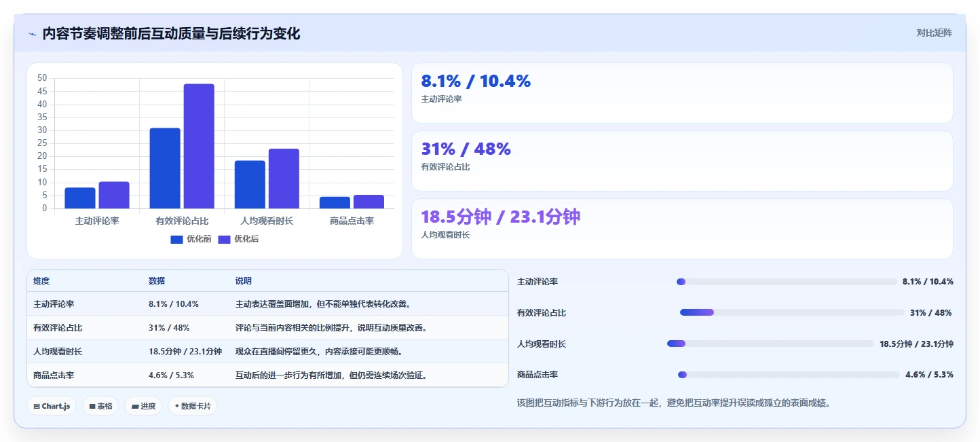Click the 优化前 bar for 人均观看时长

coord(250,185)
